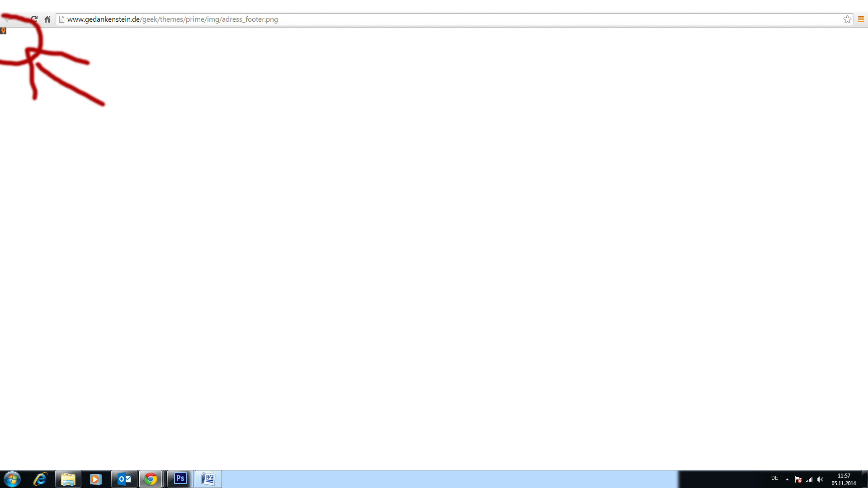
Task: Switch to Outlook in the taskbar
Action: (124, 479)
